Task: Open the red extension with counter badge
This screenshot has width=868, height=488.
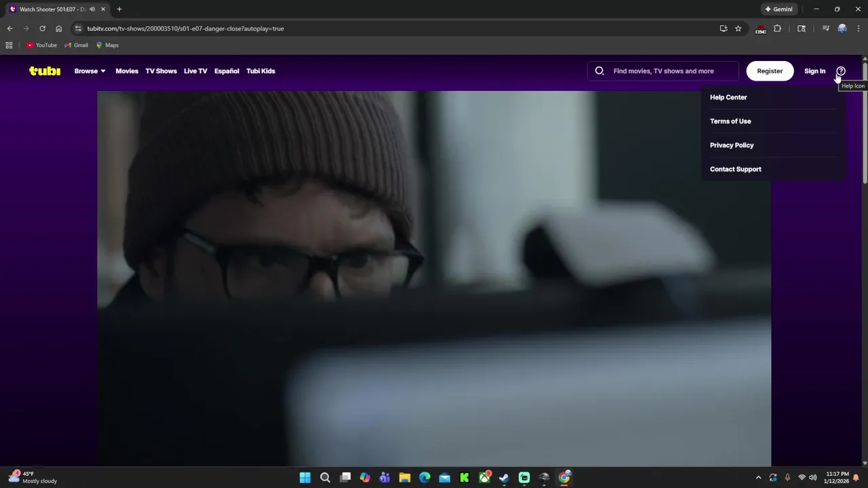Action: [760, 28]
